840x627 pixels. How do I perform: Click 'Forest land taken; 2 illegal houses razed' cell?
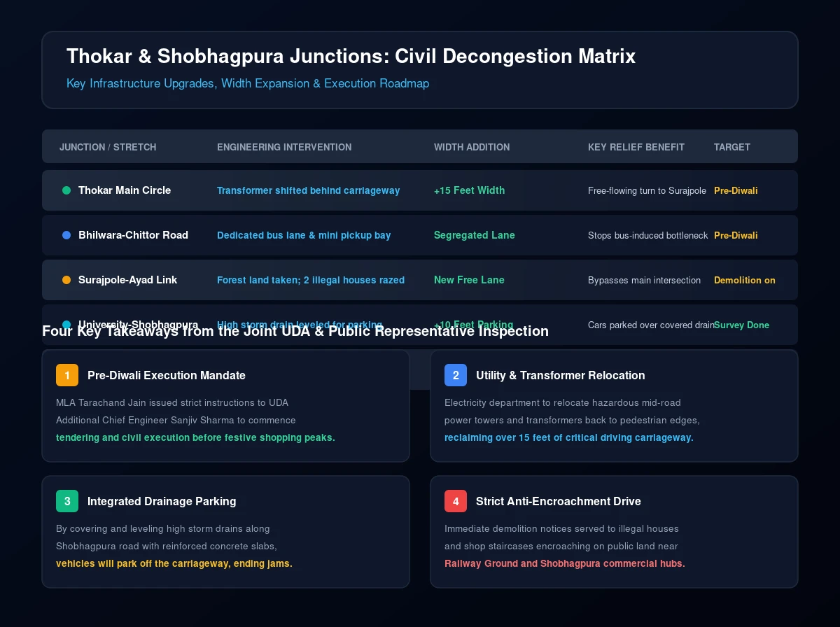point(311,280)
